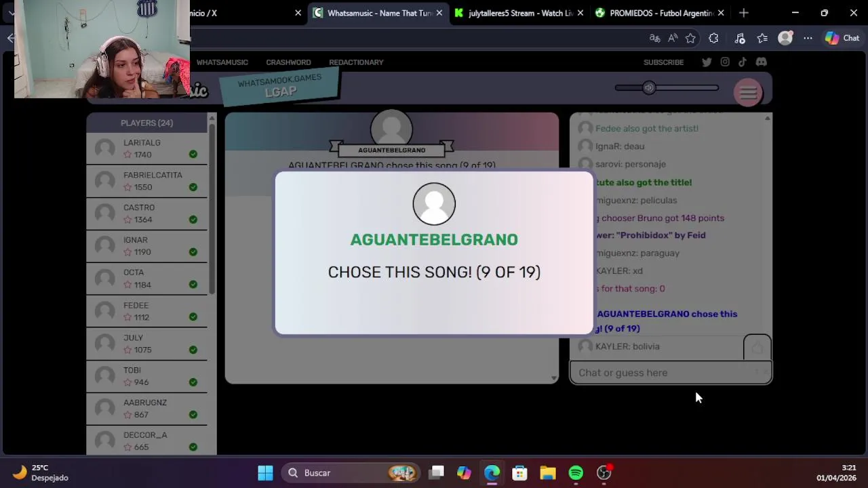Click the LGAP room code banner
The width and height of the screenshot is (868, 488).
point(279,87)
